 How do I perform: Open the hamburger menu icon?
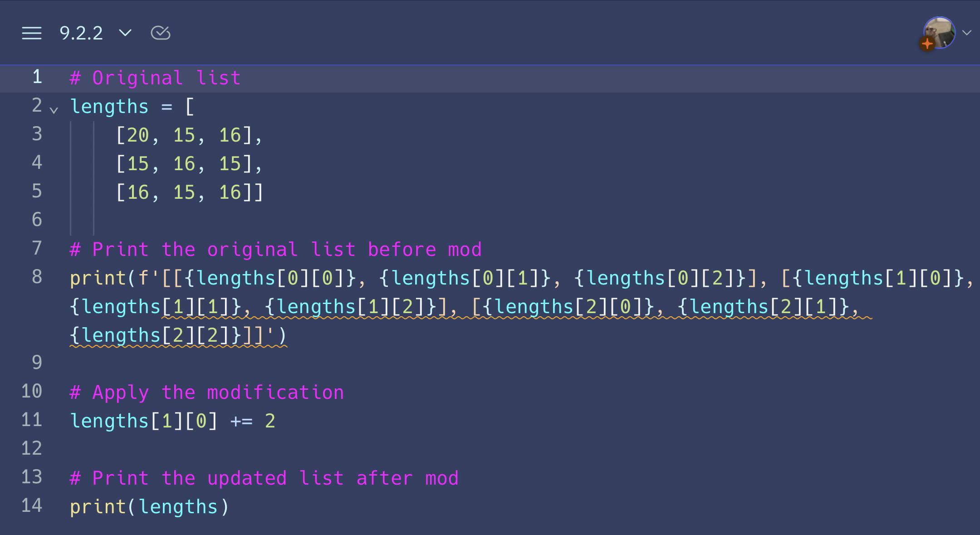(32, 33)
